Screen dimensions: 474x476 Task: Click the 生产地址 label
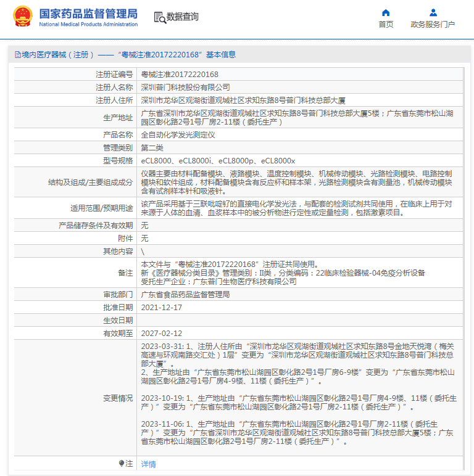118,118
